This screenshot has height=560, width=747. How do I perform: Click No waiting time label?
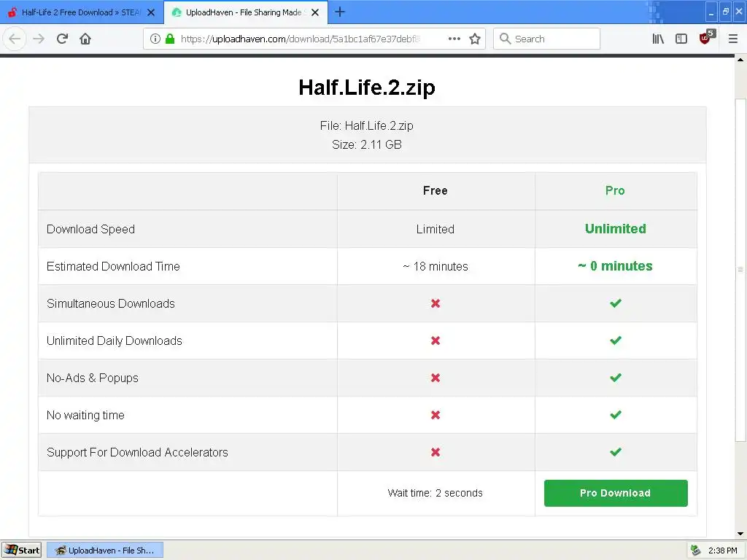(x=85, y=415)
